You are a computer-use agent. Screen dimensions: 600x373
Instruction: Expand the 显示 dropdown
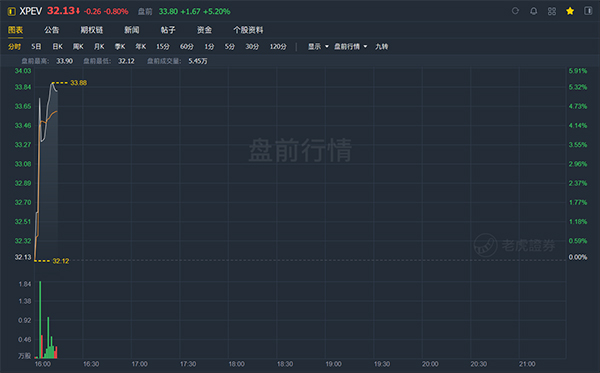tap(318, 46)
